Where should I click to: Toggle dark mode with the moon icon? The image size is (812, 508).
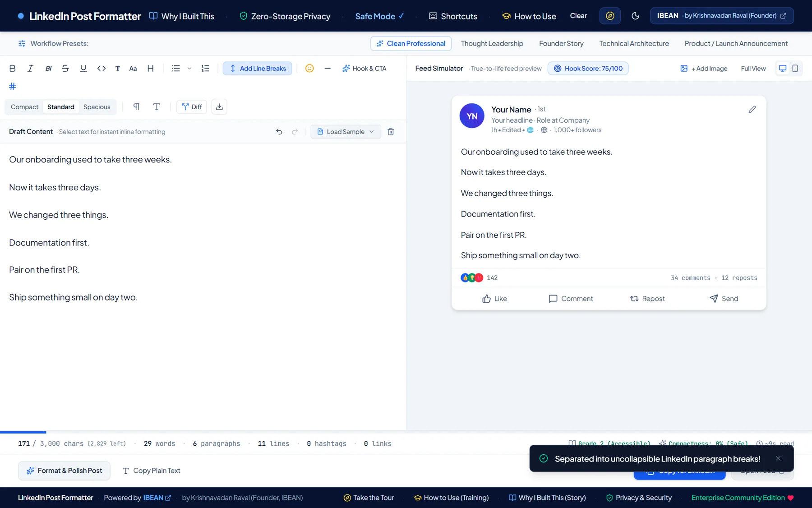click(x=635, y=16)
